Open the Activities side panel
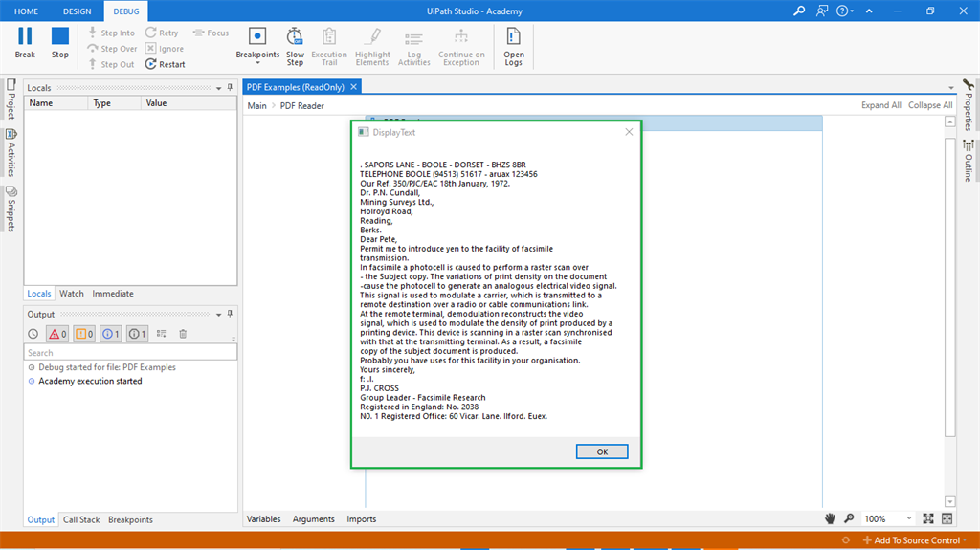This screenshot has width=980, height=550. (11, 152)
